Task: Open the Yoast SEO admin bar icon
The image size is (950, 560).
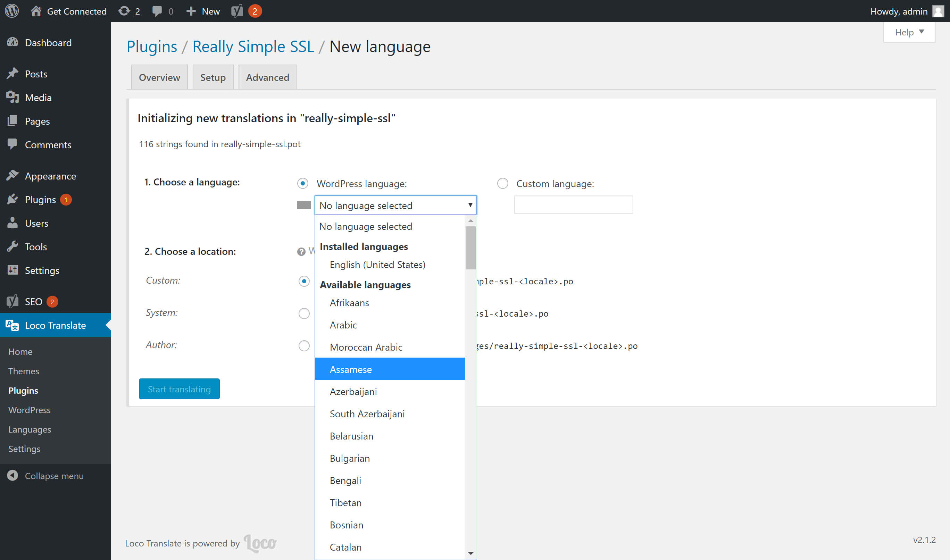Action: 237,11
